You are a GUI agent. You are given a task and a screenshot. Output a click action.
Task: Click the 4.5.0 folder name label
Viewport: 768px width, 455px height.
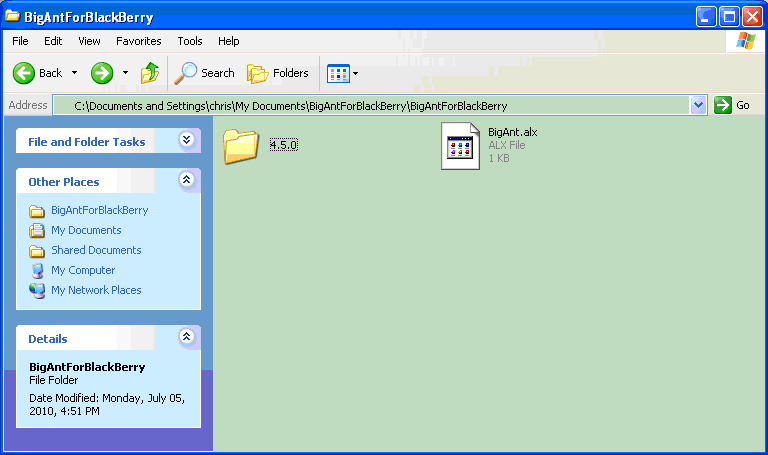click(x=284, y=145)
